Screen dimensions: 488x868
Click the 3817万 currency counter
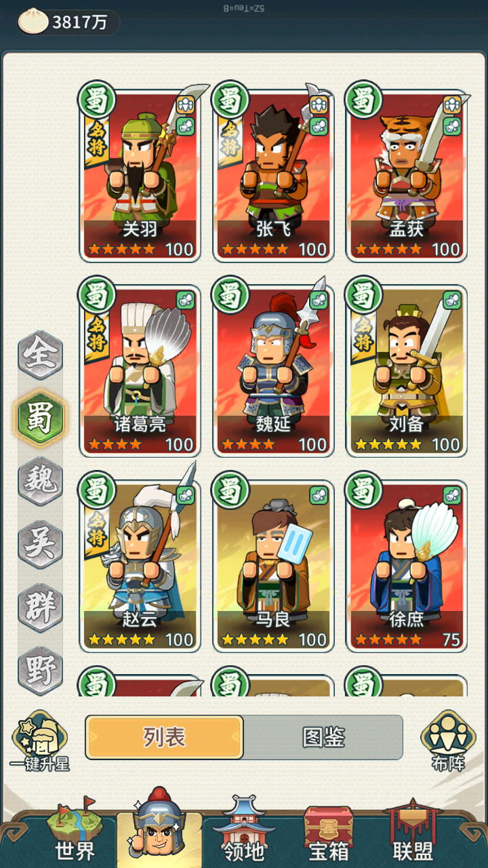click(80, 22)
